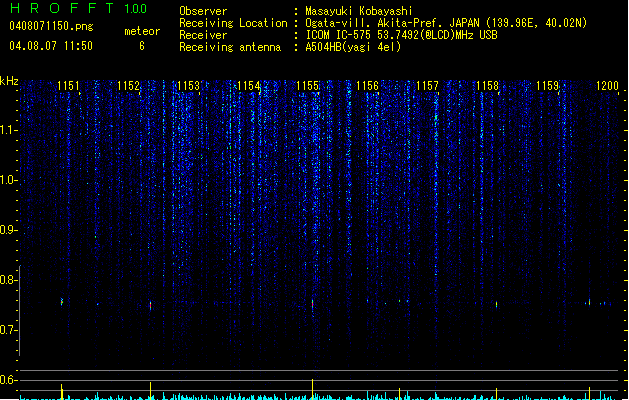
Task: Select the file name 0408071150.png
Action: (51, 26)
